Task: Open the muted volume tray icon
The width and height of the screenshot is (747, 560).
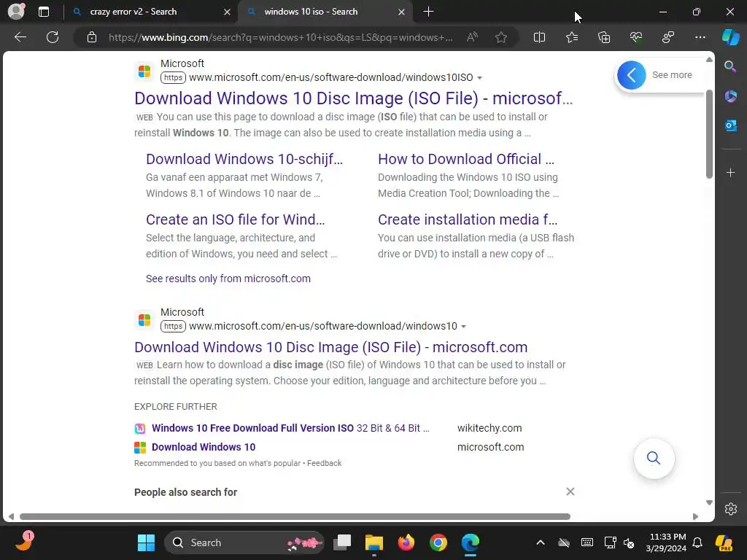Action: (x=629, y=542)
